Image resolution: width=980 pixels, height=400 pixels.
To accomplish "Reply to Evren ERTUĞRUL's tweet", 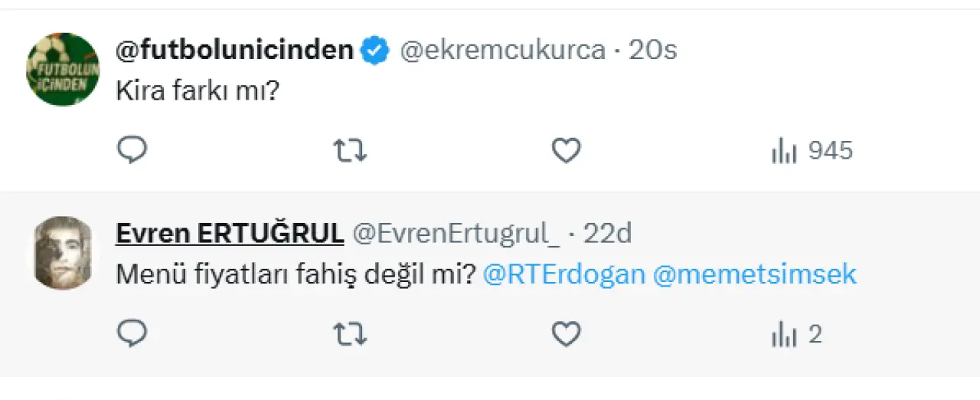I will [x=132, y=334].
